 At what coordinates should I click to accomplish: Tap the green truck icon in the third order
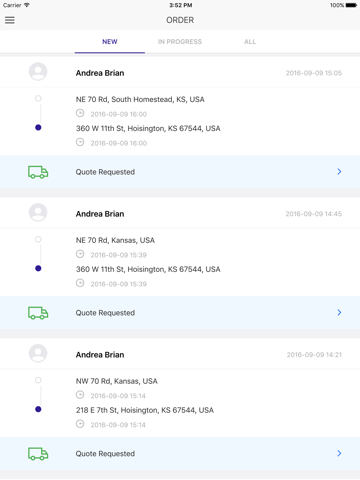[38, 454]
